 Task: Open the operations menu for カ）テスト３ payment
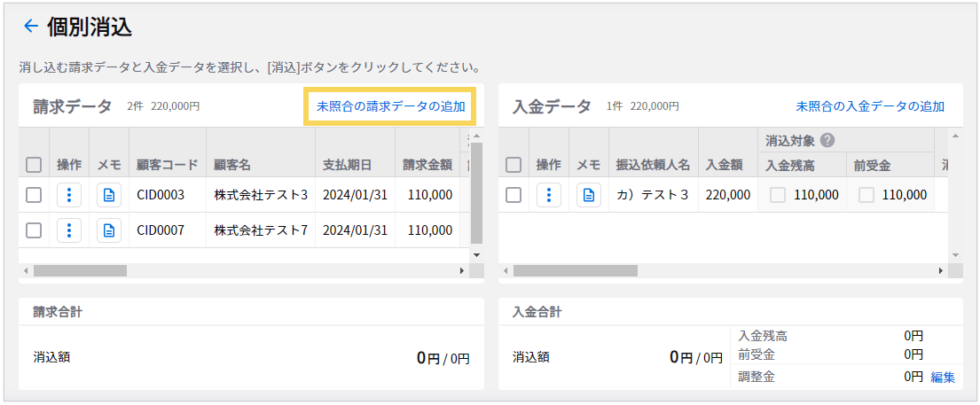coord(549,195)
